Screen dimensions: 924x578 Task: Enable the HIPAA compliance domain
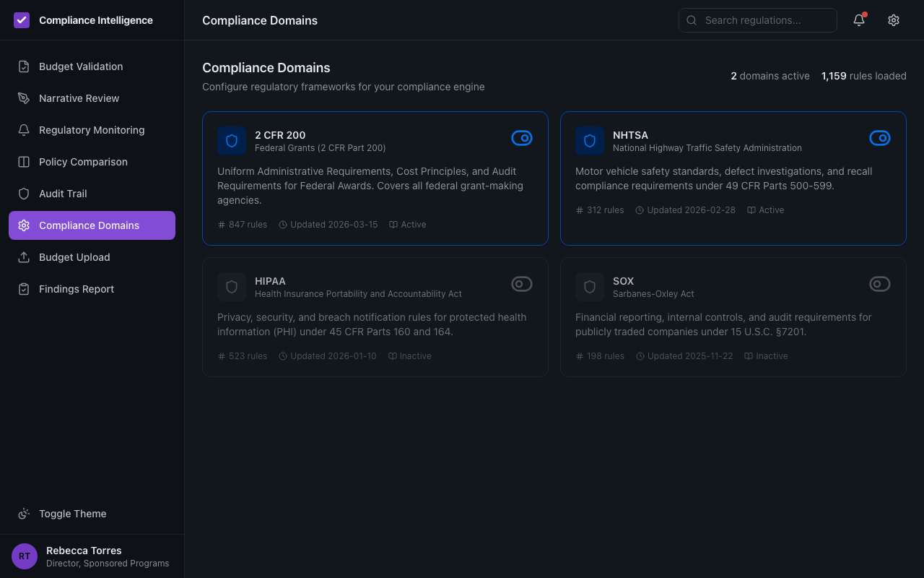point(522,284)
